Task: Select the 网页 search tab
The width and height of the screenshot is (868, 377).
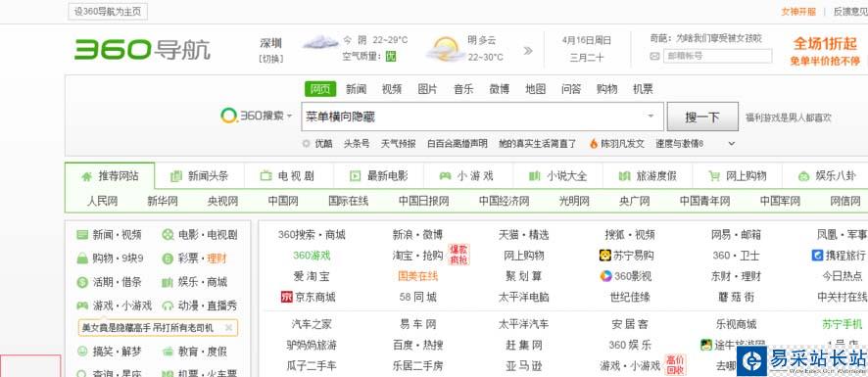Action: click(320, 88)
